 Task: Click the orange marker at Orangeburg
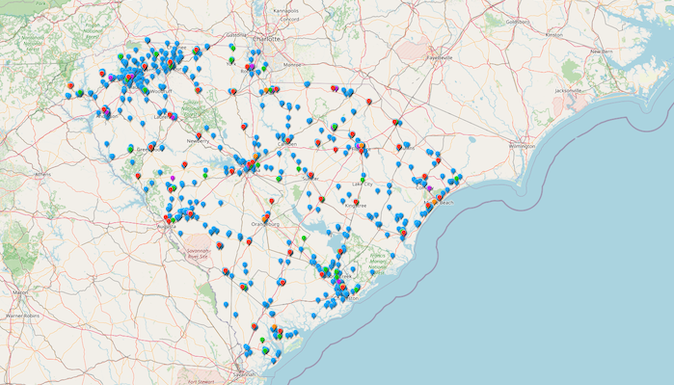265,219
